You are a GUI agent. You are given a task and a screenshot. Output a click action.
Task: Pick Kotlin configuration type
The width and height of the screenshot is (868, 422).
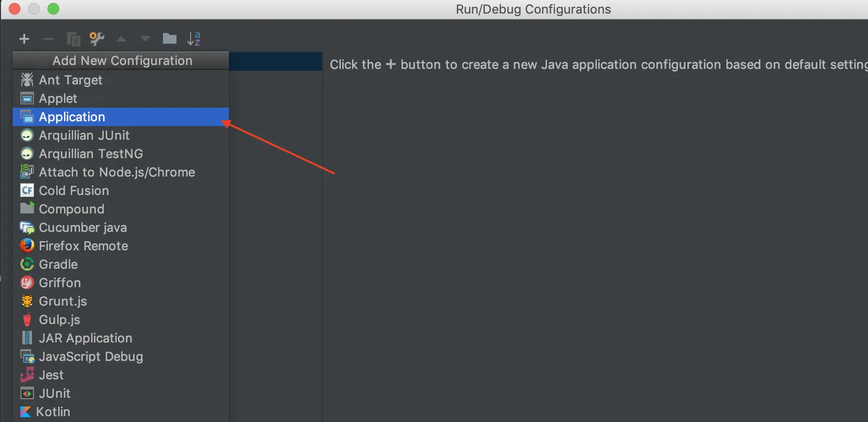(x=121, y=412)
